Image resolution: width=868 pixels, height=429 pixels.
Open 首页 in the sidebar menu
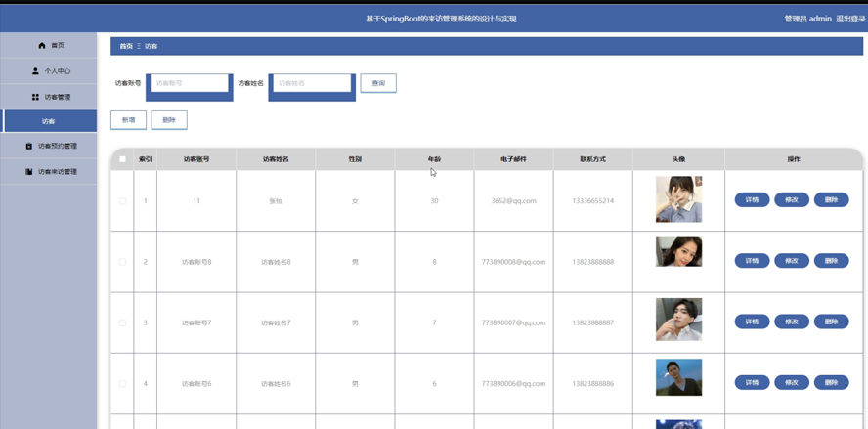tap(48, 45)
